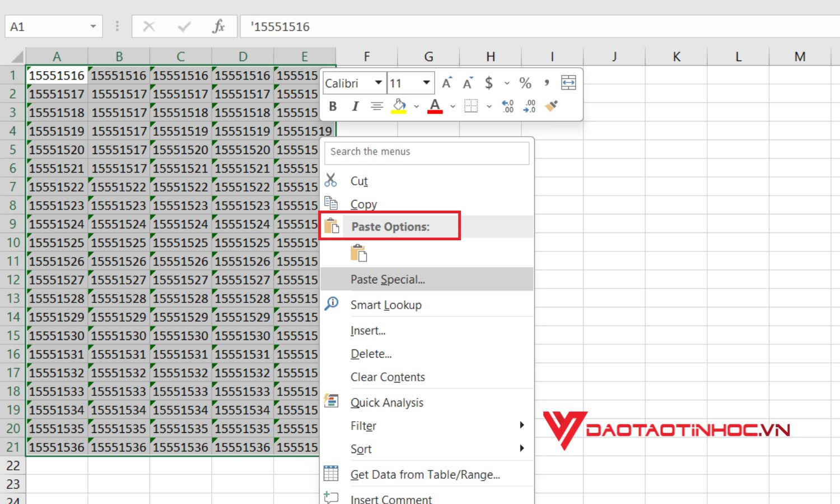Select column C header
Screen dimensions: 840x504
point(180,57)
